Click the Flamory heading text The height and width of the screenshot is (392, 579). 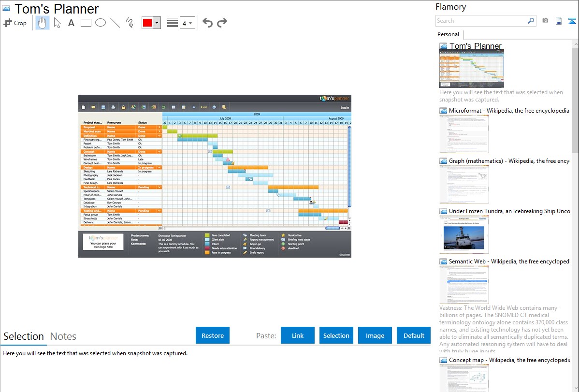[451, 7]
